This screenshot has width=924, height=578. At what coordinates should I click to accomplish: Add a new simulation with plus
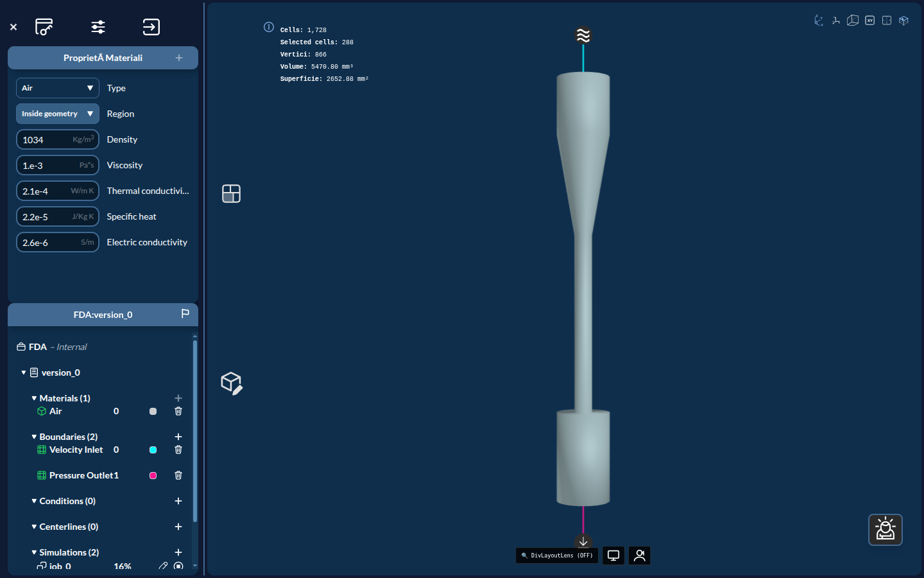coord(178,552)
